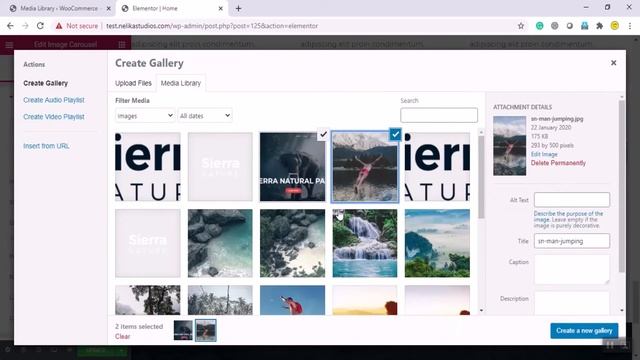Select rocky beach aerial thumbnail next to waterfall

292,243
